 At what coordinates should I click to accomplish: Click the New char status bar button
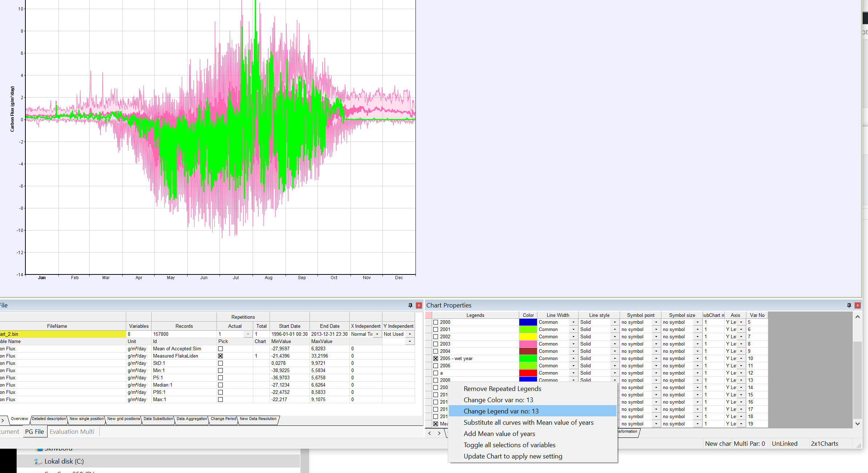(x=718, y=444)
